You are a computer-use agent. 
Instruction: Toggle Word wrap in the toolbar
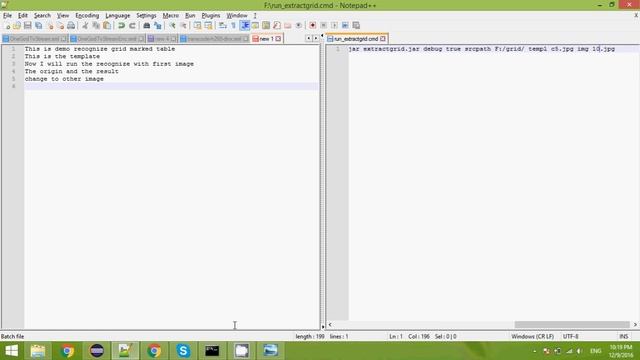pyautogui.click(x=223, y=26)
